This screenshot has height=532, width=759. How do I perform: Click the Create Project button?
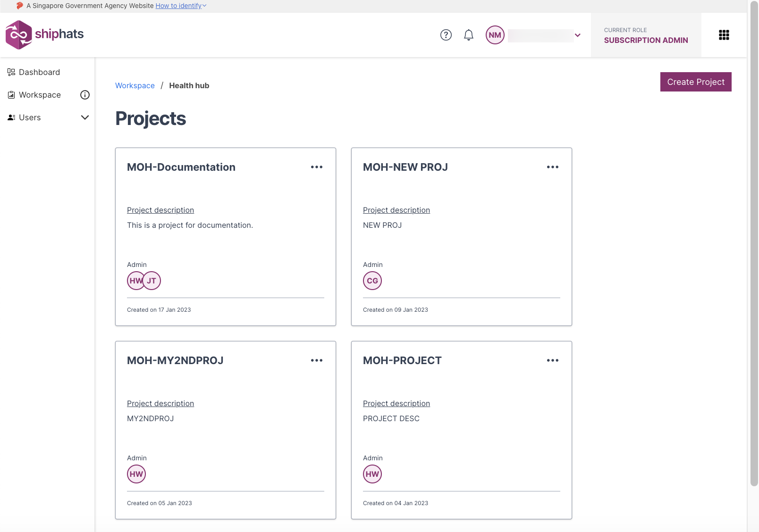(696, 82)
